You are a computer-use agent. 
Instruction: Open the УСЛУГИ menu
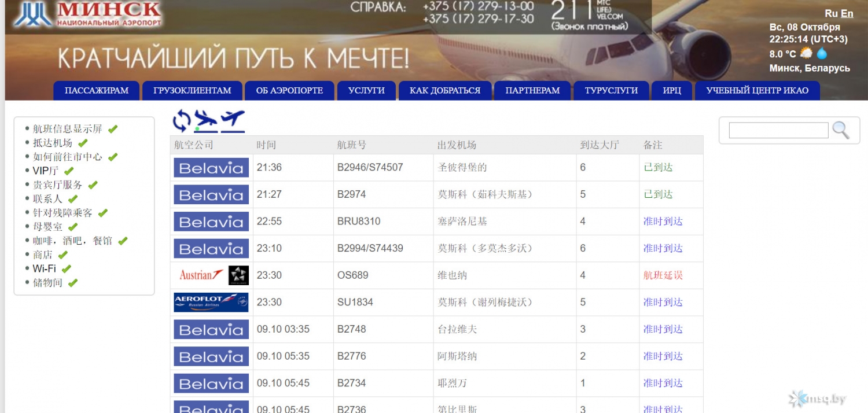366,91
